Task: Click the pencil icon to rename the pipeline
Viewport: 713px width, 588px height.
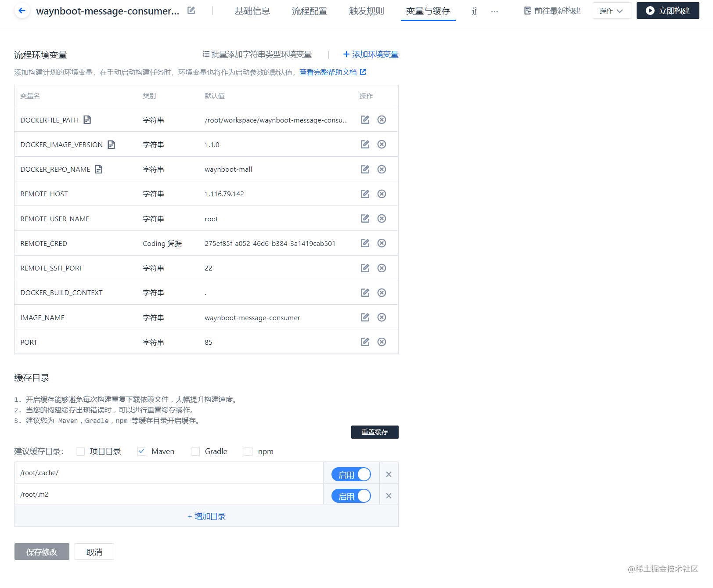Action: [191, 10]
